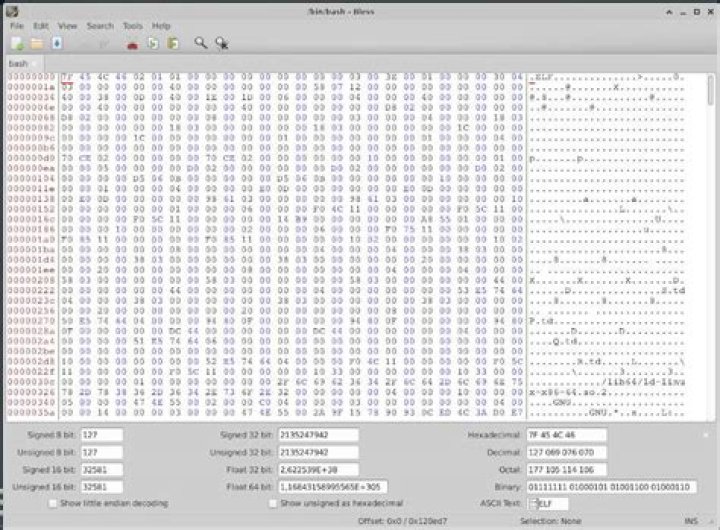
Task: Click P.td text in ASCII column
Action: coord(541,321)
